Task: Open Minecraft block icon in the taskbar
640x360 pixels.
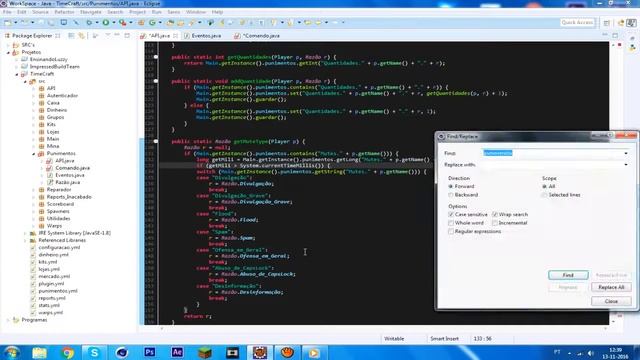Action: click(x=204, y=352)
